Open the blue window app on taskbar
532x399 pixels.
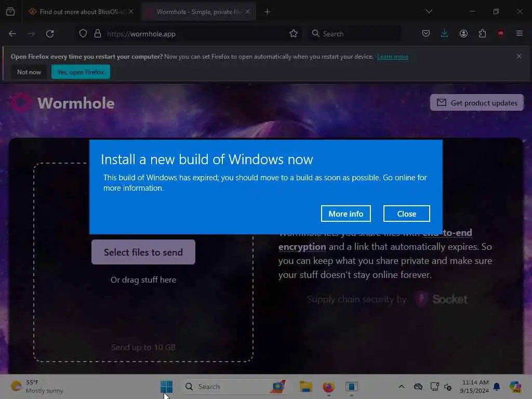[x=352, y=387]
